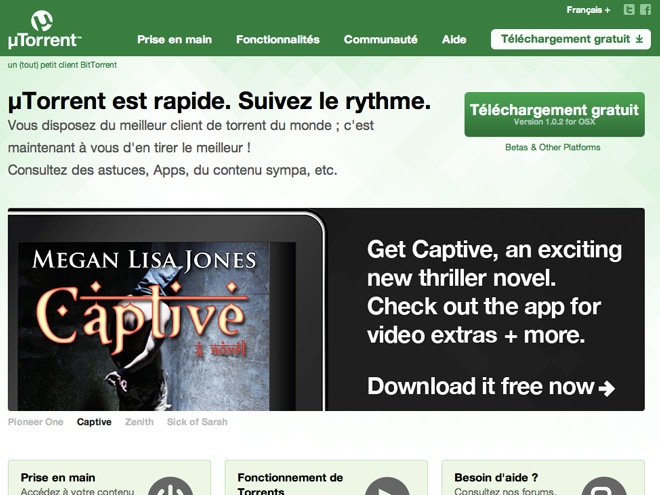Click the white Téléchargement gratuit header button
Viewport: 660px width, 495px height.
(x=571, y=39)
